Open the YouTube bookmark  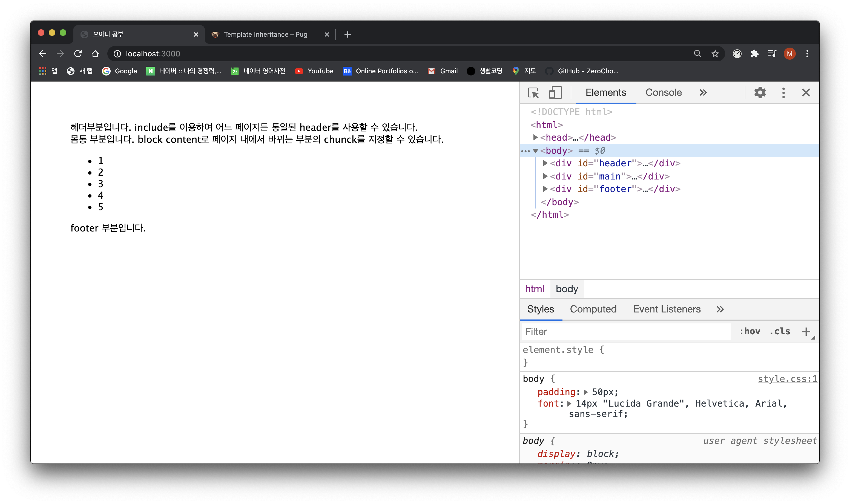(x=314, y=71)
